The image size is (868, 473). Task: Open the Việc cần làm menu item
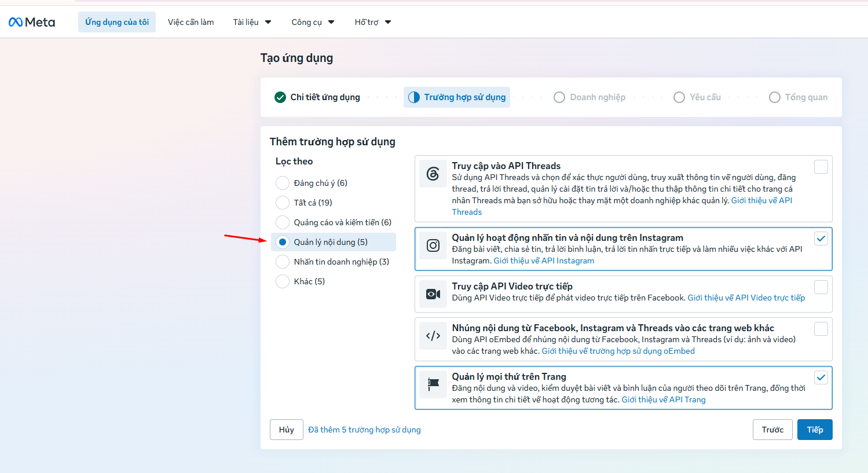(191, 22)
